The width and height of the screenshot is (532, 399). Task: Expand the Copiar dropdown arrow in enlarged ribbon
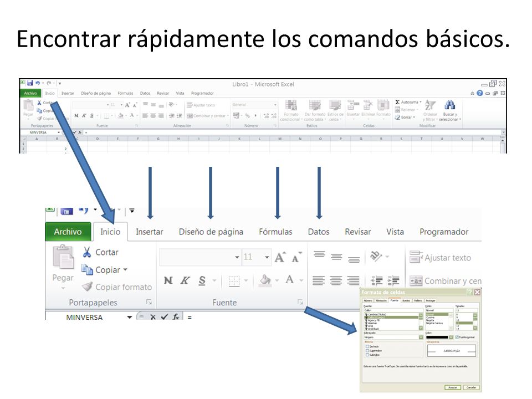pyautogui.click(x=125, y=270)
